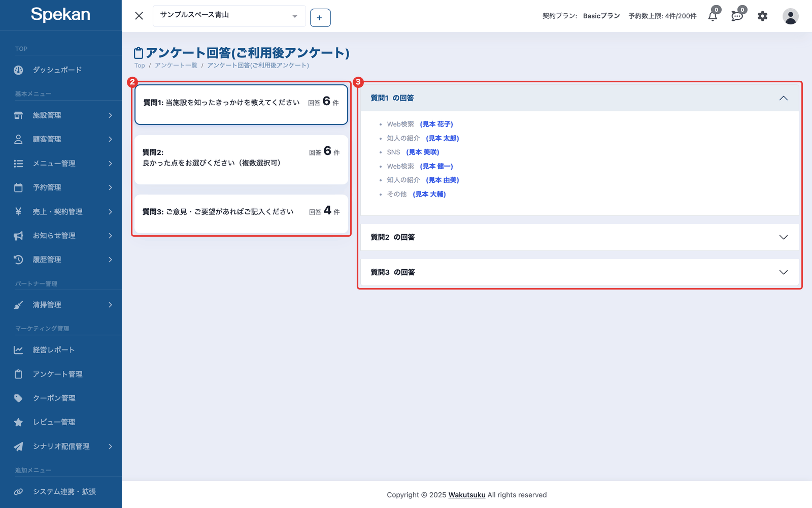Click the シナリオ配信管理 paper plane icon
The height and width of the screenshot is (508, 812).
[x=18, y=447]
